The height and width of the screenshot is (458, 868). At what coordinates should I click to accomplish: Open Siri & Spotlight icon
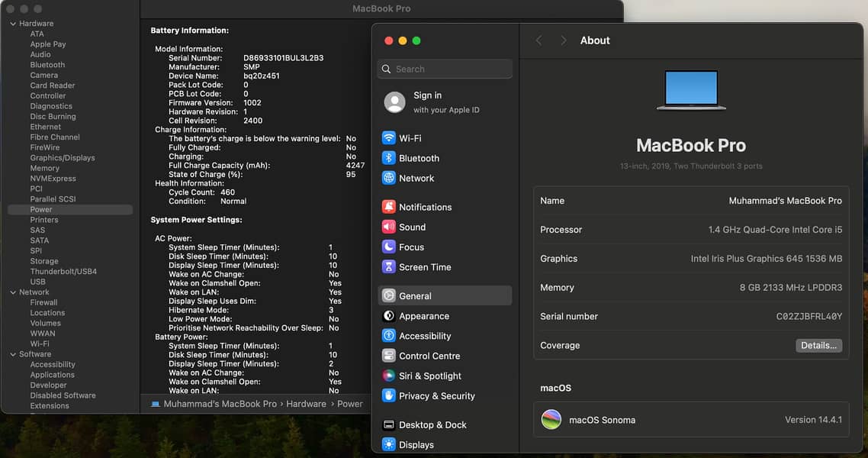click(389, 376)
